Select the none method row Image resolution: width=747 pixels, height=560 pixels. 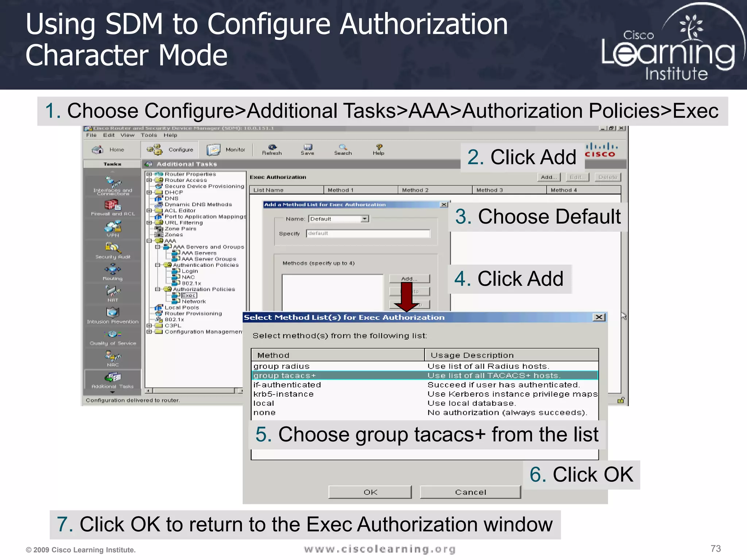pos(425,413)
